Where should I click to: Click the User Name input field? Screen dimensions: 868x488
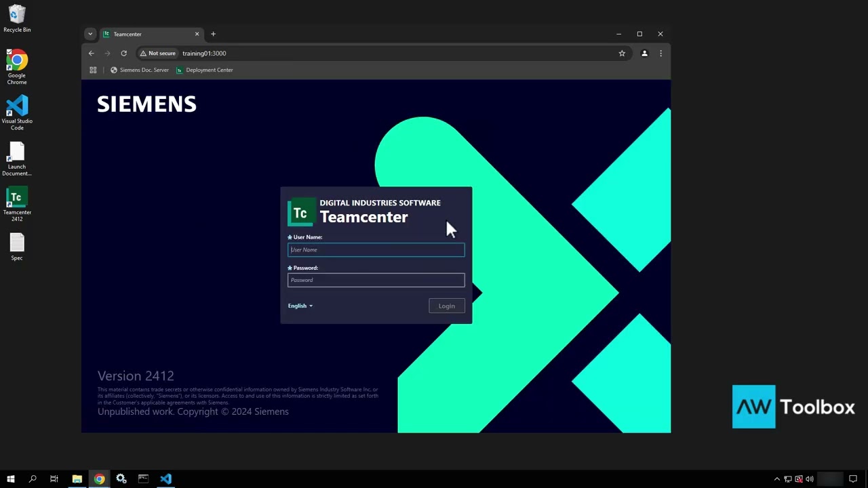376,249
